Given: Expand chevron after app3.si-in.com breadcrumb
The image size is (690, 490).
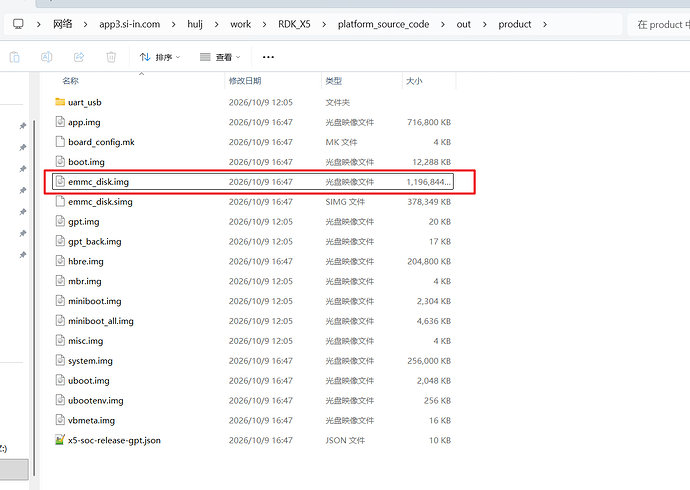Looking at the screenshot, I should 173,25.
